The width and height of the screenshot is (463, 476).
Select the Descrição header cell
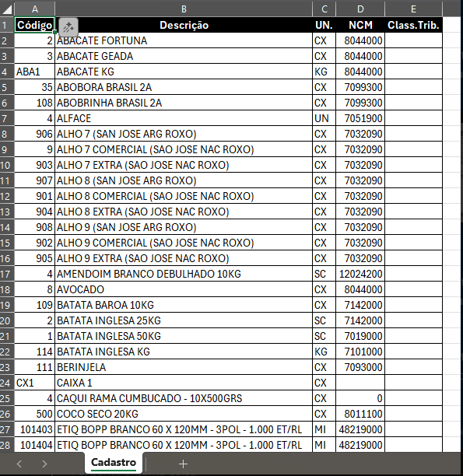pos(184,25)
